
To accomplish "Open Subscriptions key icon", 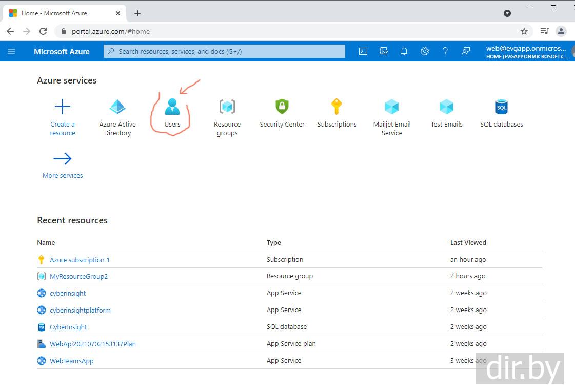I will click(x=336, y=107).
